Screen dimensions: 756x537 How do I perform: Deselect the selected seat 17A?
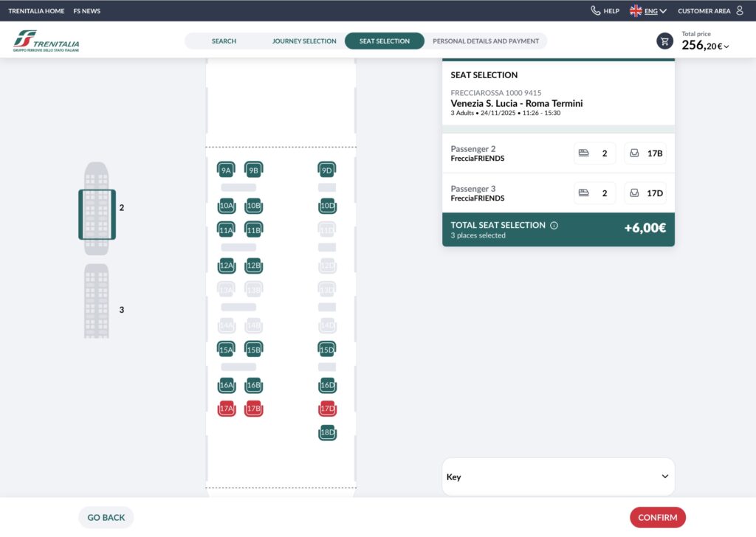tap(226, 409)
